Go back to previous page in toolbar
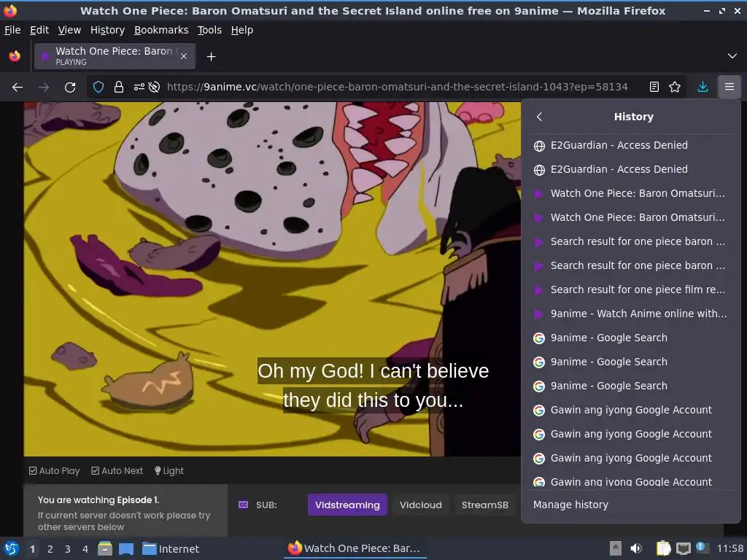 (x=18, y=87)
